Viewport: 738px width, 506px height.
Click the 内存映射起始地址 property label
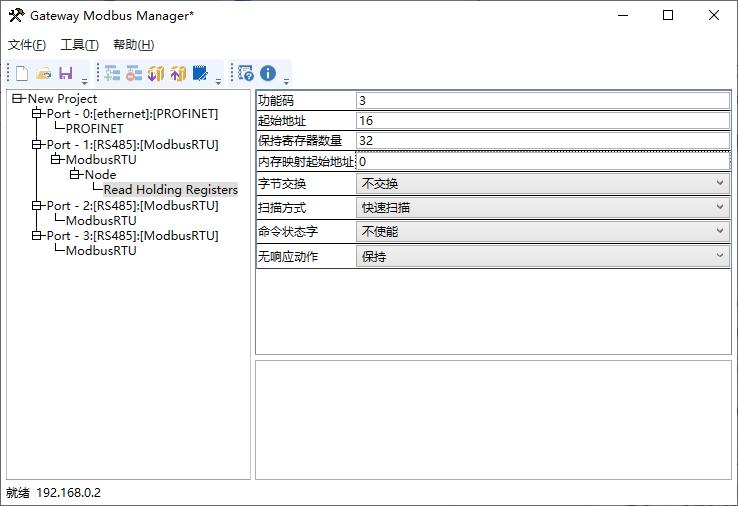(x=306, y=161)
